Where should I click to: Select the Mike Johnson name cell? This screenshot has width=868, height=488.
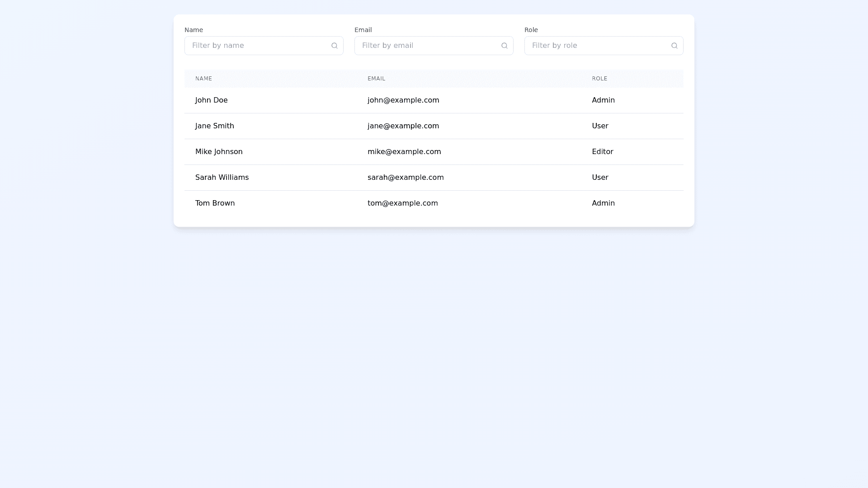pos(219,152)
